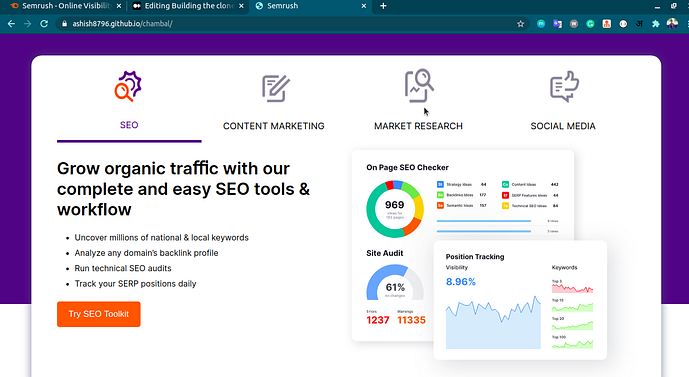Click 'Run technical SEO audits' bullet

point(123,268)
